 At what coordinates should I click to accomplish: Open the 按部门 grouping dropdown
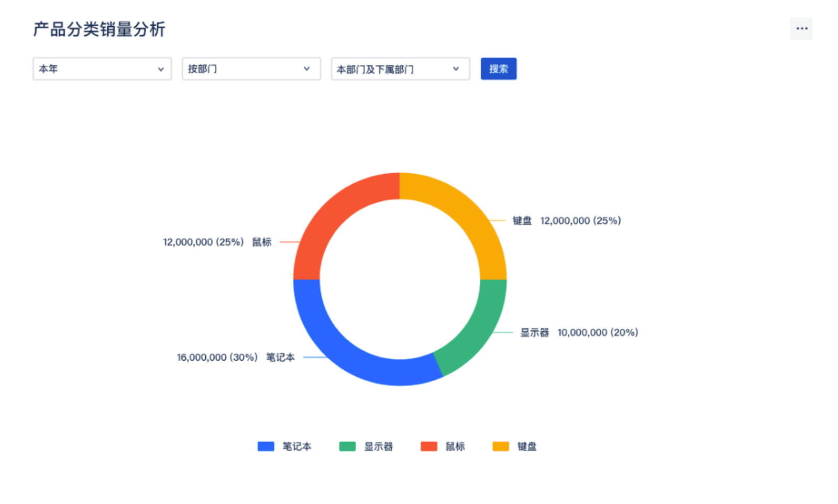coord(251,69)
